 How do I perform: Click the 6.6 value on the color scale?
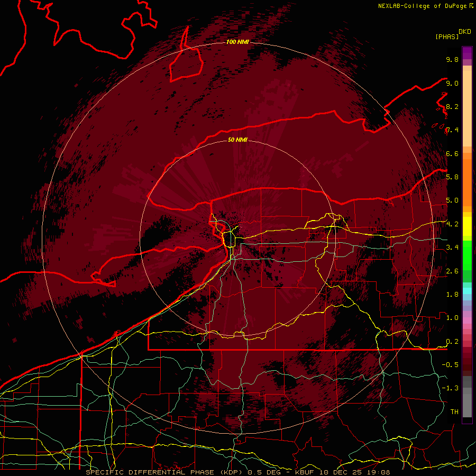click(x=452, y=154)
